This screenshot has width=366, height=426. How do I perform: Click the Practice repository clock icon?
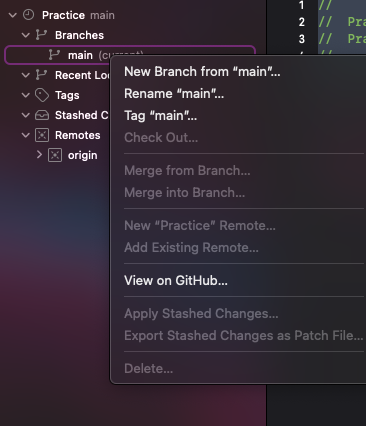click(29, 15)
